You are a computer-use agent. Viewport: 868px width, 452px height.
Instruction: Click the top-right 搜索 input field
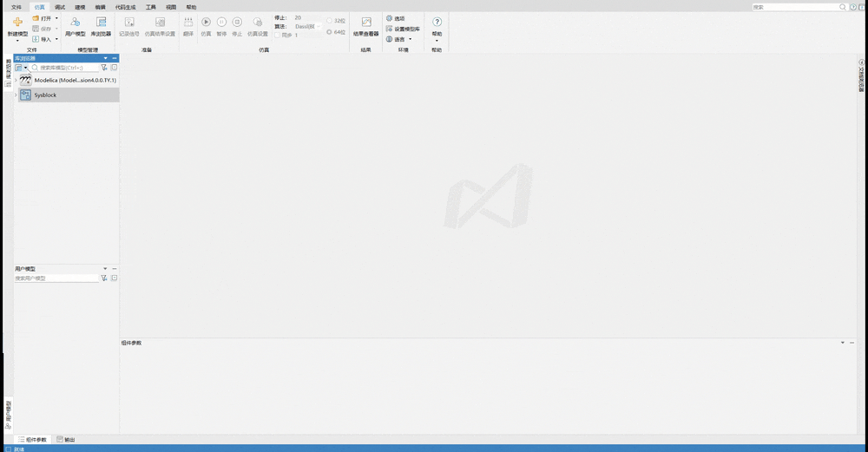[795, 7]
